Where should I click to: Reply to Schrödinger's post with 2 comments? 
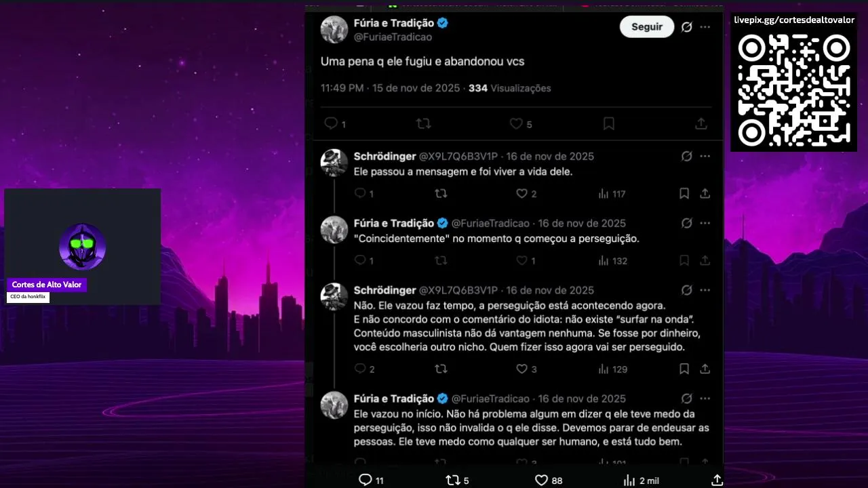pyautogui.click(x=364, y=369)
